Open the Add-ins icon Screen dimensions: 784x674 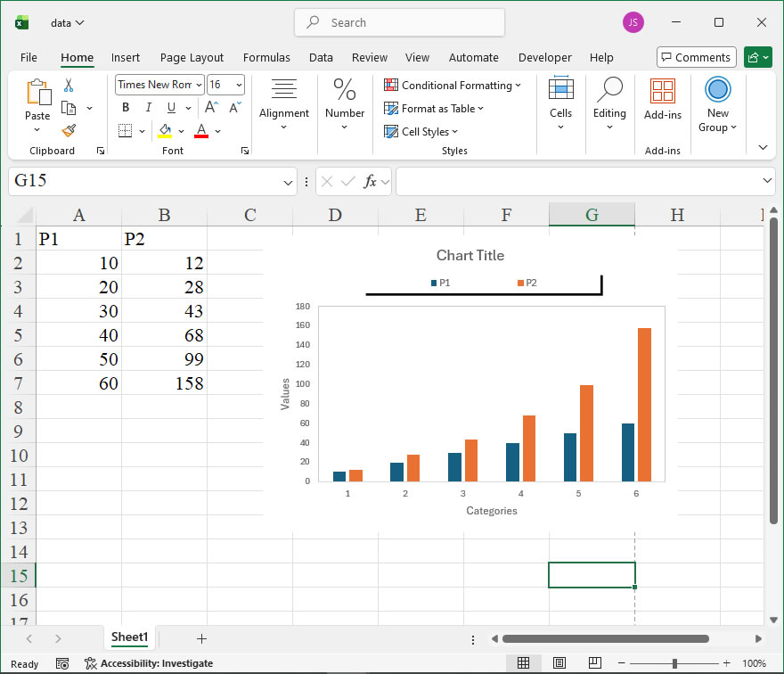tap(662, 99)
